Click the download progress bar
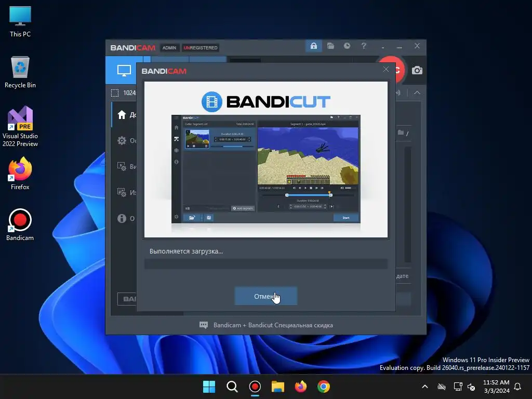532x399 pixels. pos(265,263)
